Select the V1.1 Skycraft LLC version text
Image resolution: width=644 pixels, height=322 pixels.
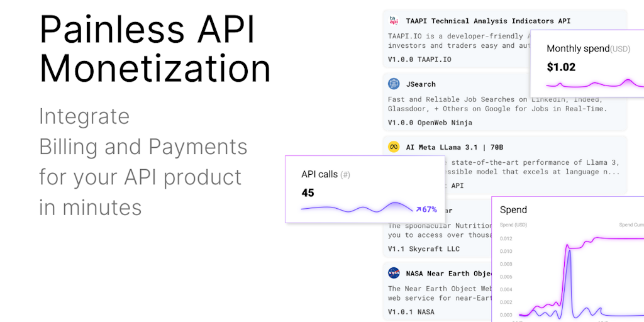tap(423, 249)
